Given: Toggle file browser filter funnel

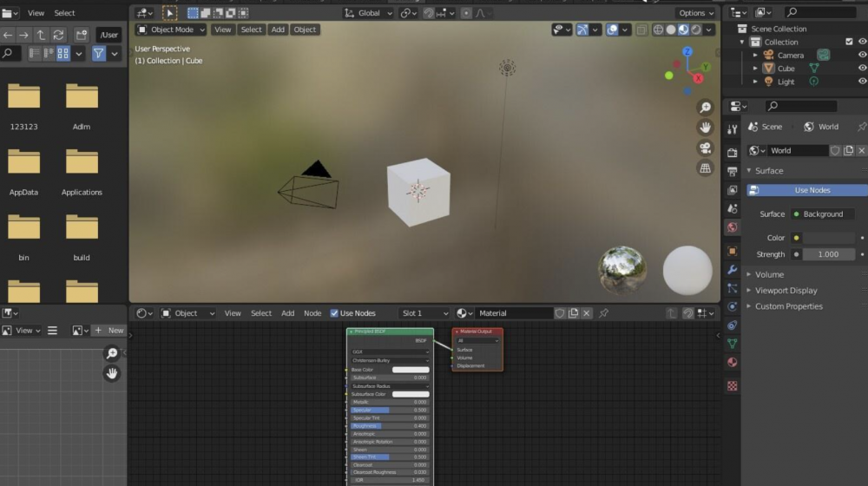Looking at the screenshot, I should click(99, 53).
